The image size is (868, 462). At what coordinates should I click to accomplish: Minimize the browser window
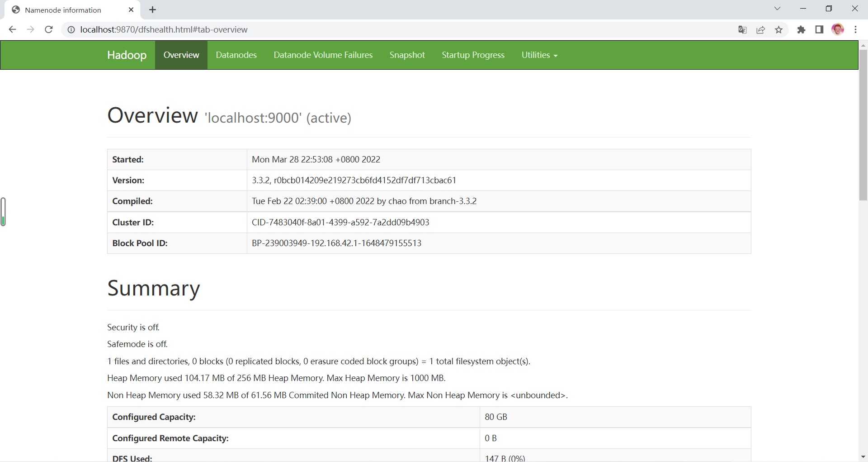(x=803, y=9)
